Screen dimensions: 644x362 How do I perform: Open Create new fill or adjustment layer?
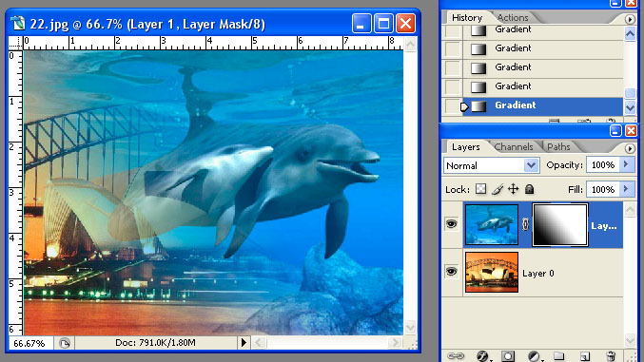pos(534,356)
